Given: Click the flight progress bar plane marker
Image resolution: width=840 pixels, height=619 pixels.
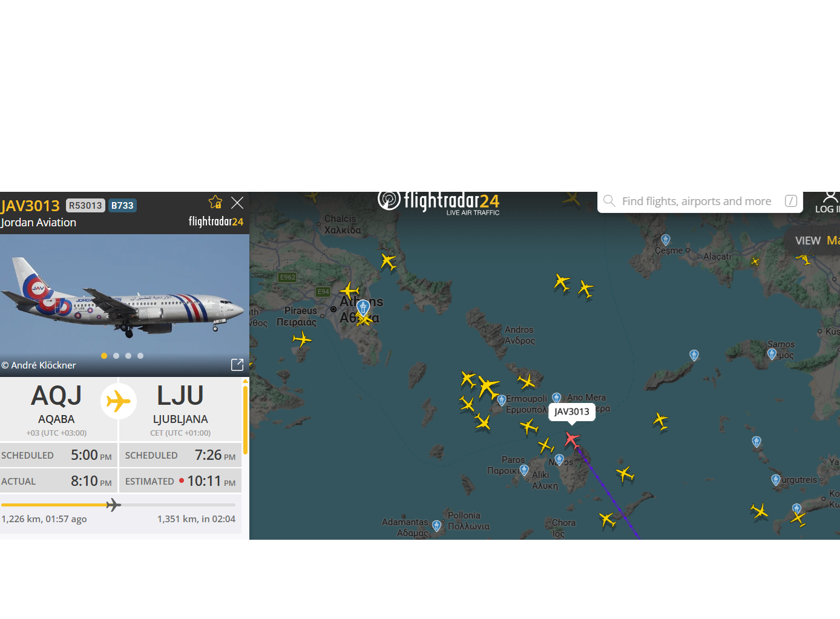Looking at the screenshot, I should [113, 505].
